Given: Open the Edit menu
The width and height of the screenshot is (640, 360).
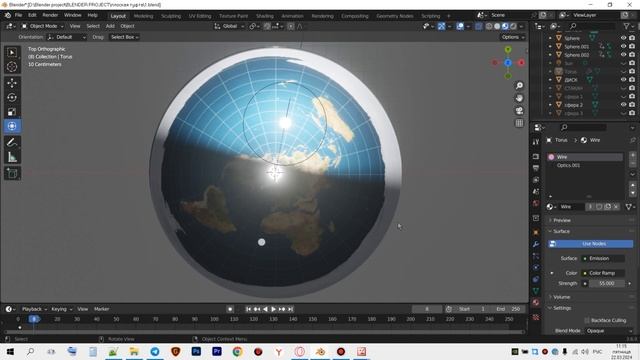Looking at the screenshot, I should coord(32,15).
